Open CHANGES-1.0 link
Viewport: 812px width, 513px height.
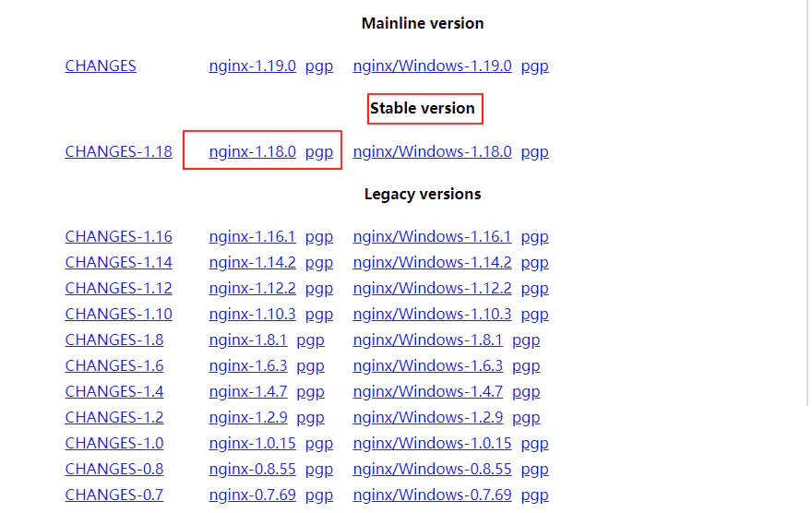coord(113,444)
